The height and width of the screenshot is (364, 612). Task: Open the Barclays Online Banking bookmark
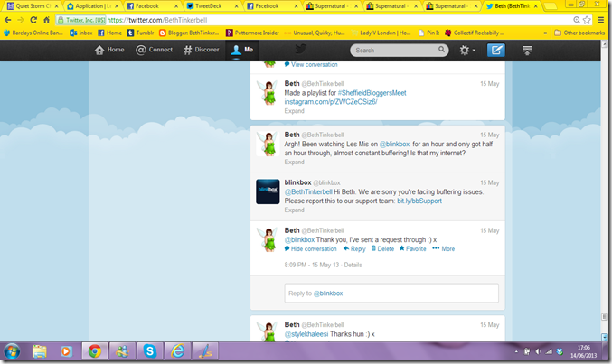[33, 33]
